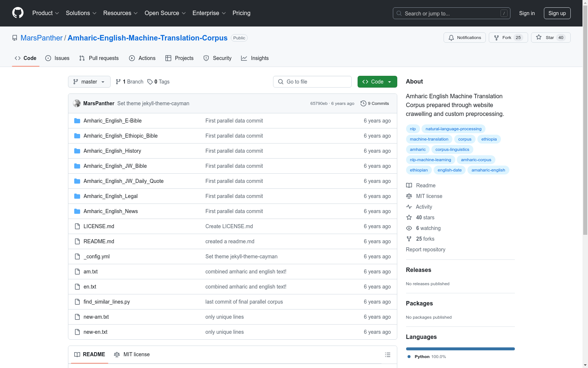
Task: Click the watching eye icon
Action: click(409, 228)
